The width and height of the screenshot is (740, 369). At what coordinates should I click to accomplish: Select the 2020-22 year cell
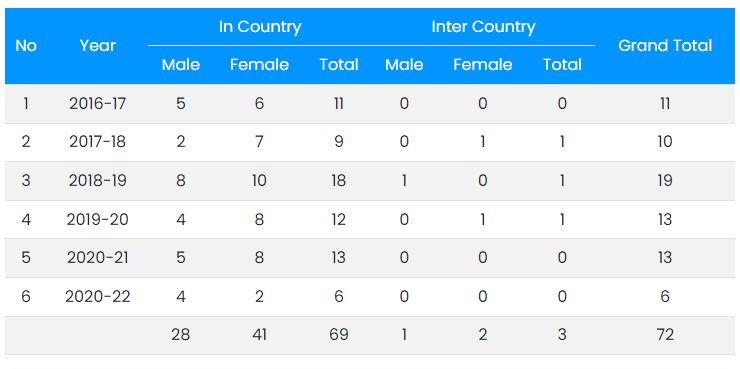(x=98, y=297)
